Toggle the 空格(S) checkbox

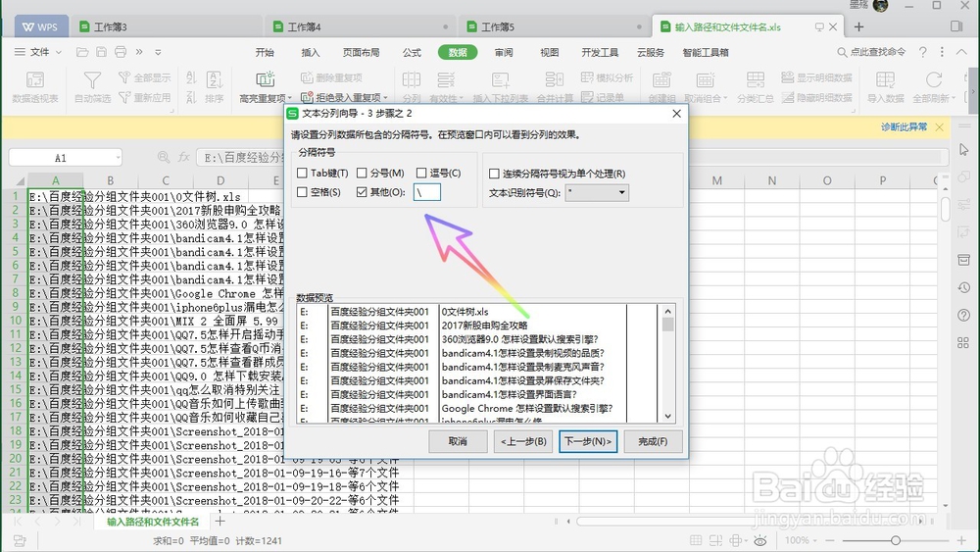click(303, 192)
